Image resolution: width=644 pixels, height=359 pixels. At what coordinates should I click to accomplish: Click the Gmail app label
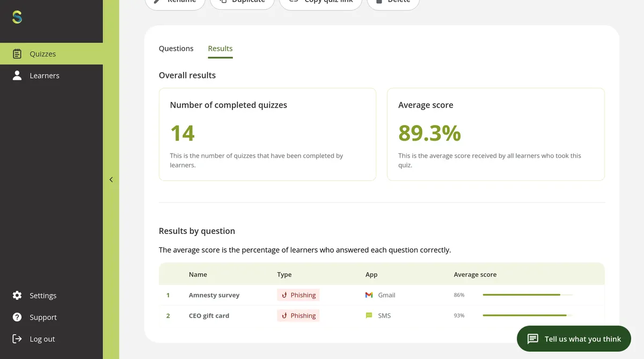coord(386,295)
